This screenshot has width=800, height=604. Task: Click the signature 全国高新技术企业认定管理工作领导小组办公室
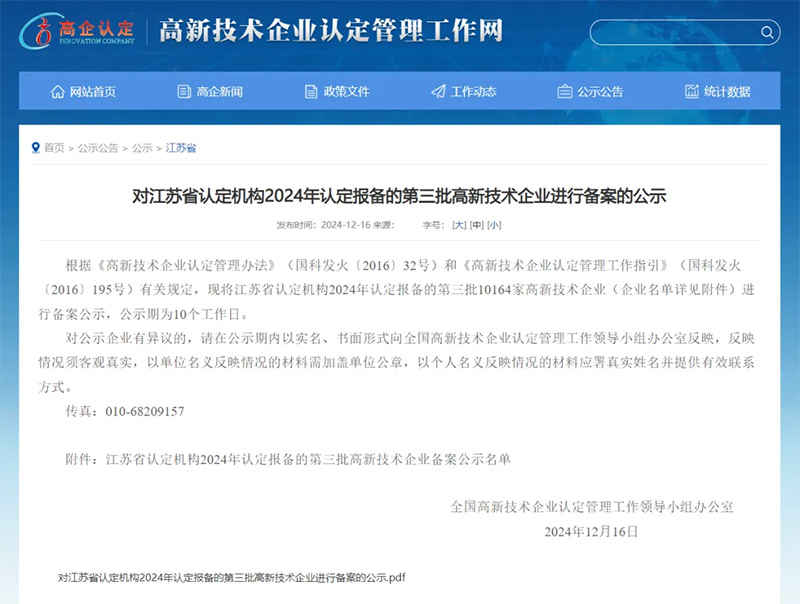pyautogui.click(x=592, y=507)
